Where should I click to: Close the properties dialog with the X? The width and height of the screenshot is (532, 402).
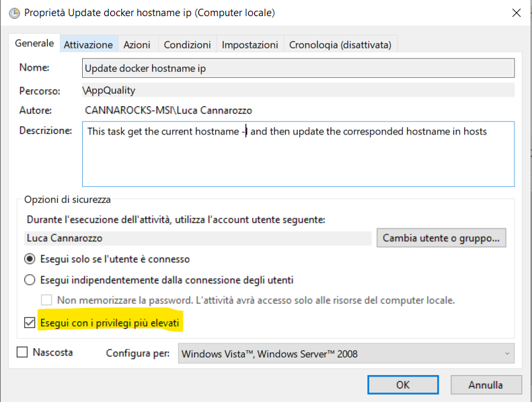pyautogui.click(x=516, y=13)
